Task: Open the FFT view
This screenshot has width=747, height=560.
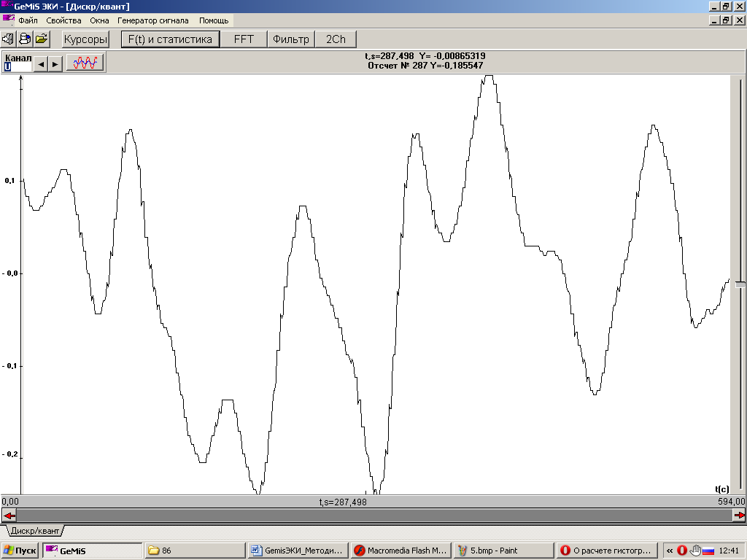Action: (x=244, y=39)
